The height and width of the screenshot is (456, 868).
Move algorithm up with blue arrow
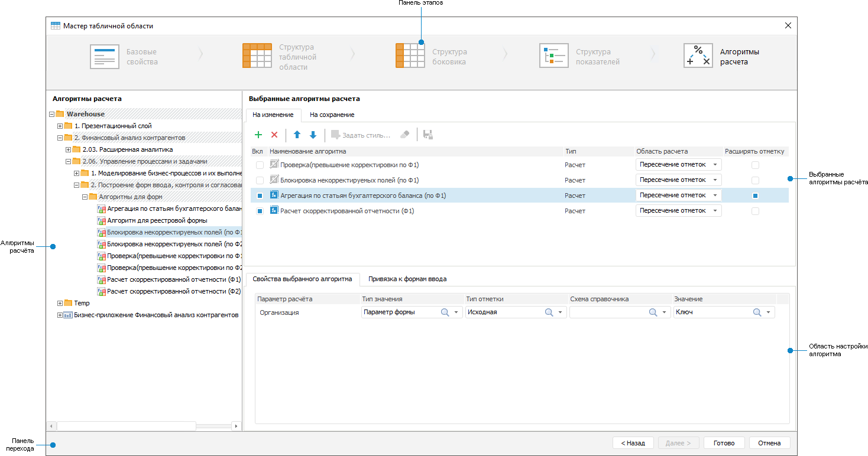coord(297,135)
